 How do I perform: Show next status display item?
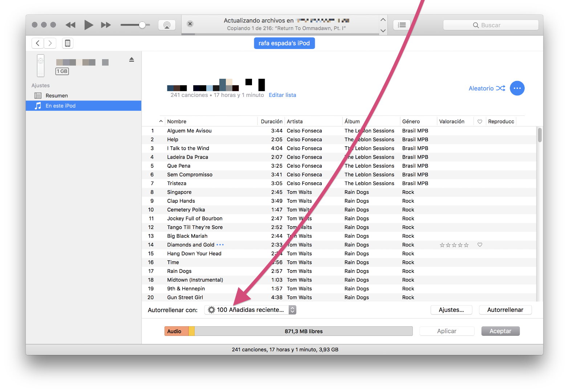tap(383, 30)
